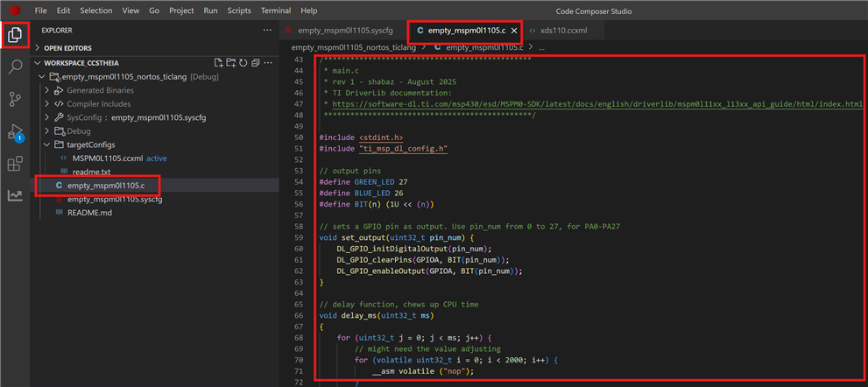
Task: Click the "ti_msp_dl_config.h" include link
Action: click(x=403, y=149)
